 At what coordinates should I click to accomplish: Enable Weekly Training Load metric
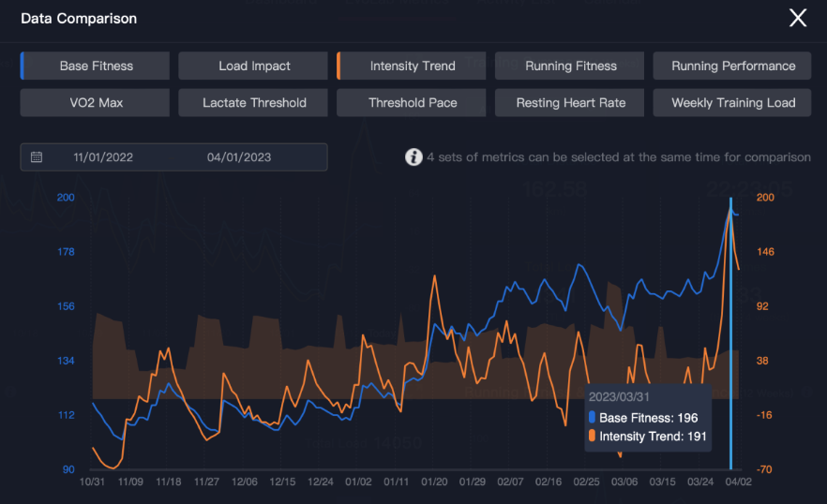tap(733, 102)
